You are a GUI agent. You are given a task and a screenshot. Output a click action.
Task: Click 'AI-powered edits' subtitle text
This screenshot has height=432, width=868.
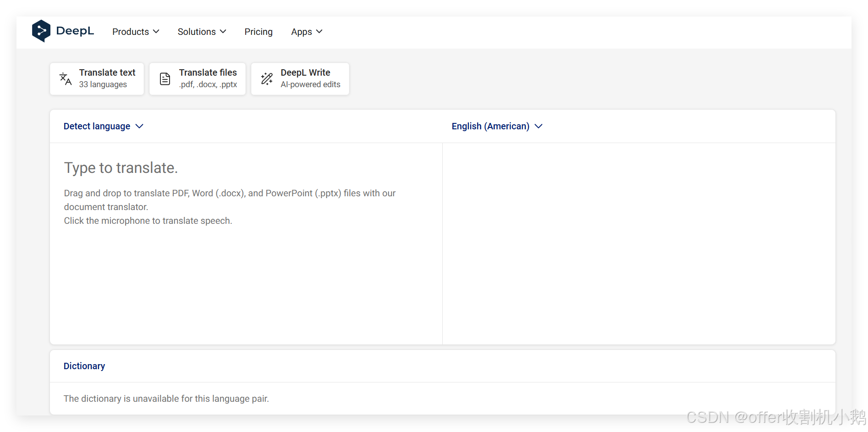point(311,84)
